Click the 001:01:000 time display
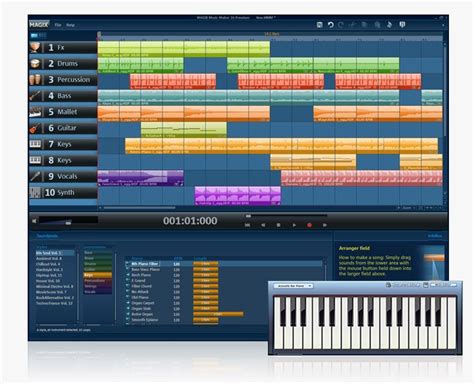 click(190, 221)
